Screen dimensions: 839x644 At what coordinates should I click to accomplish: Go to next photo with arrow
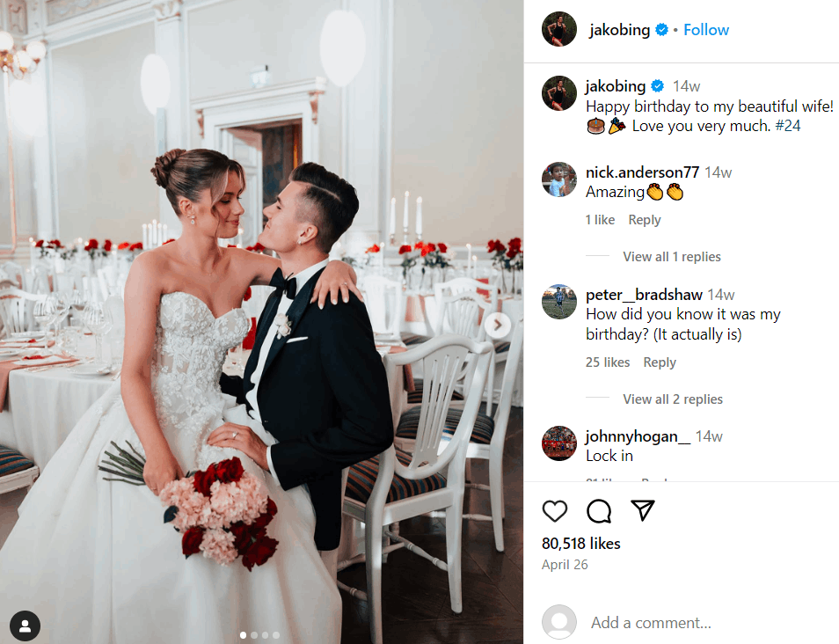pyautogui.click(x=498, y=325)
